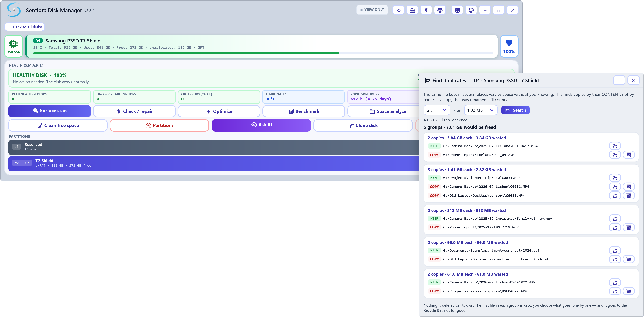Click the medical staff icon in title bar
Viewport: 644px width, 317px height.
pos(426,10)
